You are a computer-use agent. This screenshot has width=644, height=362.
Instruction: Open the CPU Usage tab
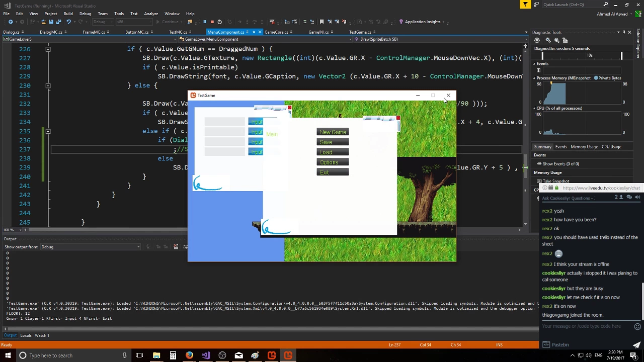click(611, 147)
